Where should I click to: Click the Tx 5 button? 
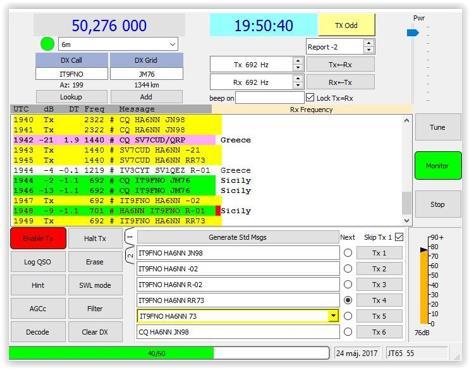[379, 316]
